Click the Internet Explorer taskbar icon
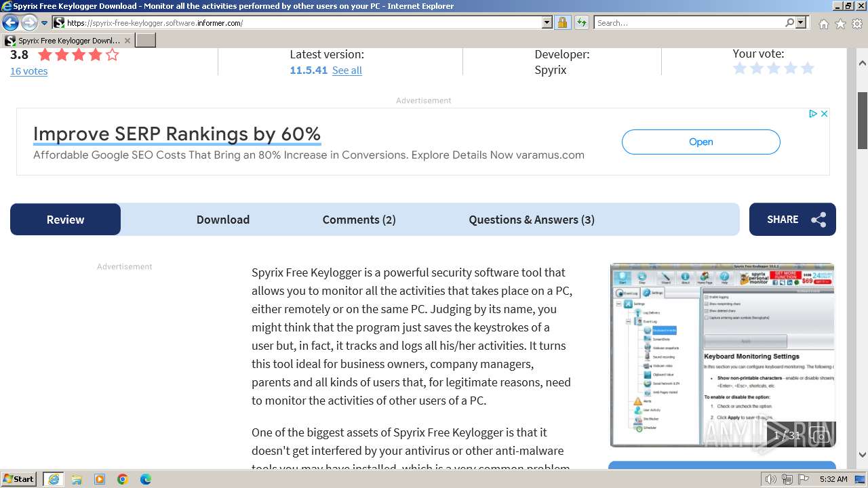This screenshot has height=488, width=868. pyautogui.click(x=54, y=479)
